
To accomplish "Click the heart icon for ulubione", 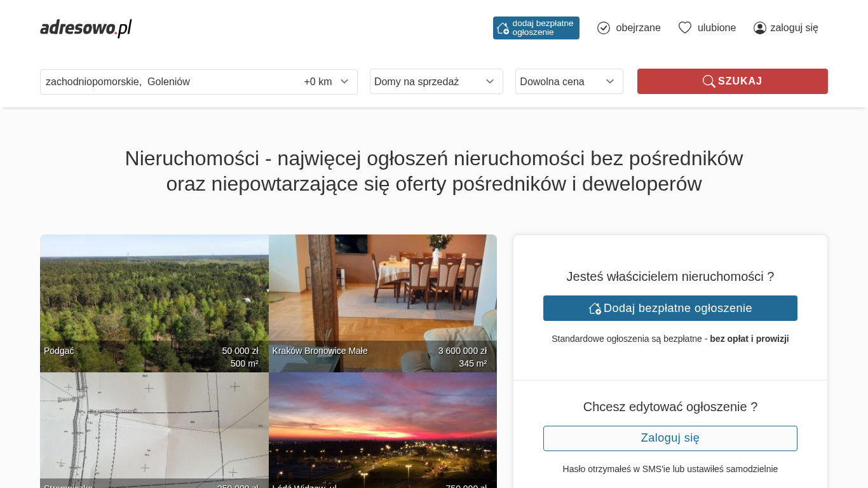I will pos(684,28).
